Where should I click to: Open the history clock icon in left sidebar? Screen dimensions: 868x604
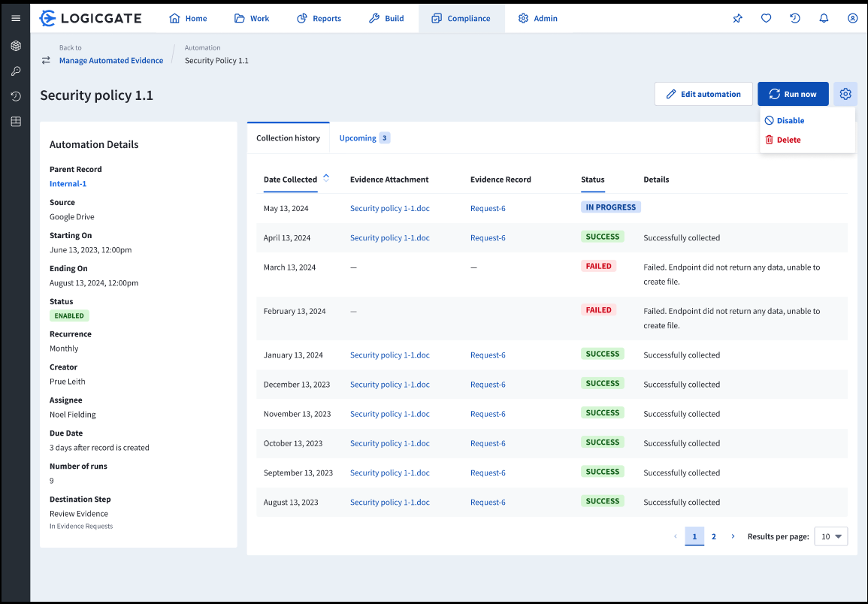click(16, 96)
